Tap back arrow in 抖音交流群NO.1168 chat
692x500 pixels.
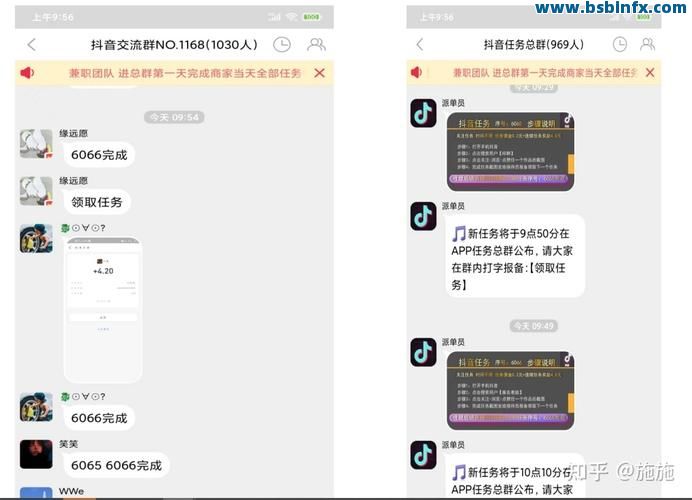tap(31, 44)
